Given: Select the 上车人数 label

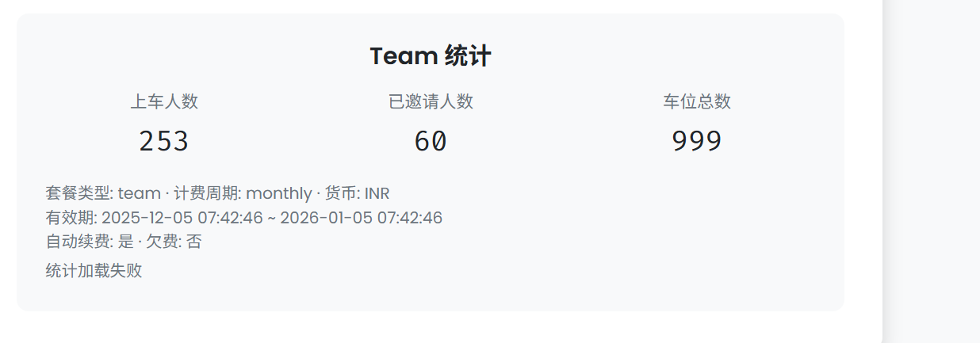Looking at the screenshot, I should pyautogui.click(x=164, y=101).
